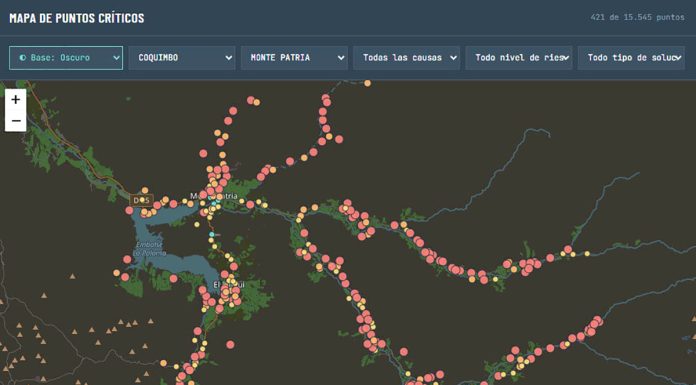Click the 421 de 15.545 puntos counter
The image size is (696, 385).
tap(637, 17)
